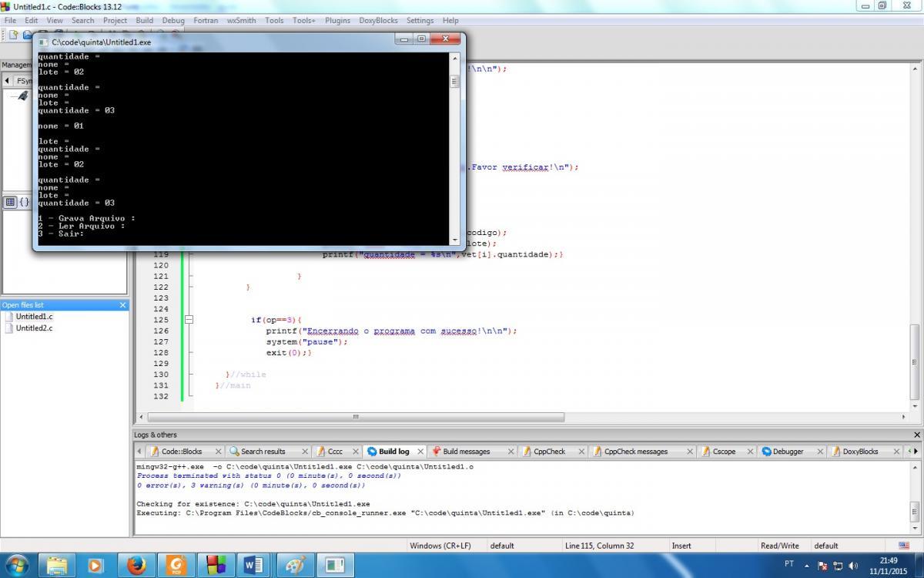Click the exit(0) line in the code editor
The width and height of the screenshot is (924, 578).
[x=289, y=352]
